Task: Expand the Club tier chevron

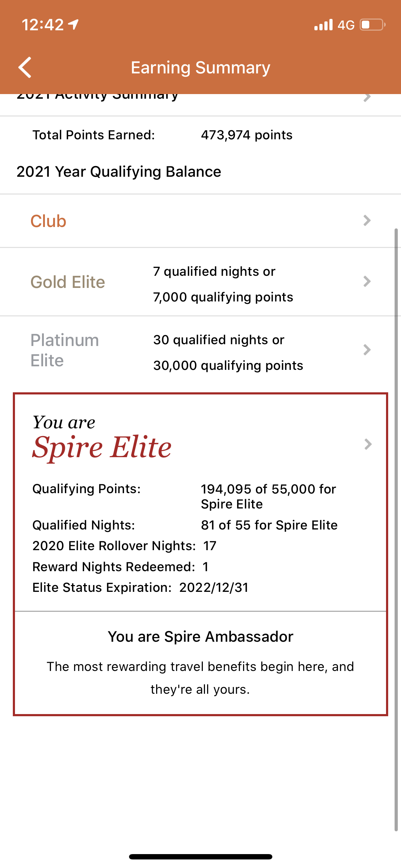Action: tap(367, 221)
